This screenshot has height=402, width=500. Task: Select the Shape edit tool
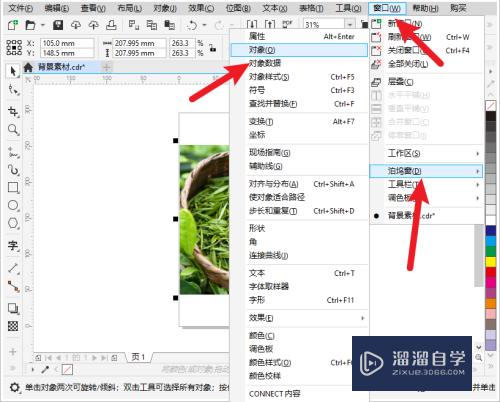pos(13,90)
